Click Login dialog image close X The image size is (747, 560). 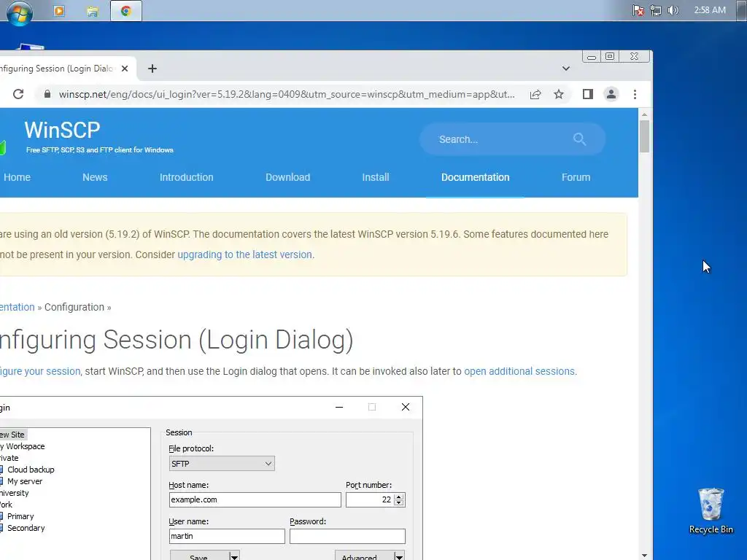click(x=406, y=407)
